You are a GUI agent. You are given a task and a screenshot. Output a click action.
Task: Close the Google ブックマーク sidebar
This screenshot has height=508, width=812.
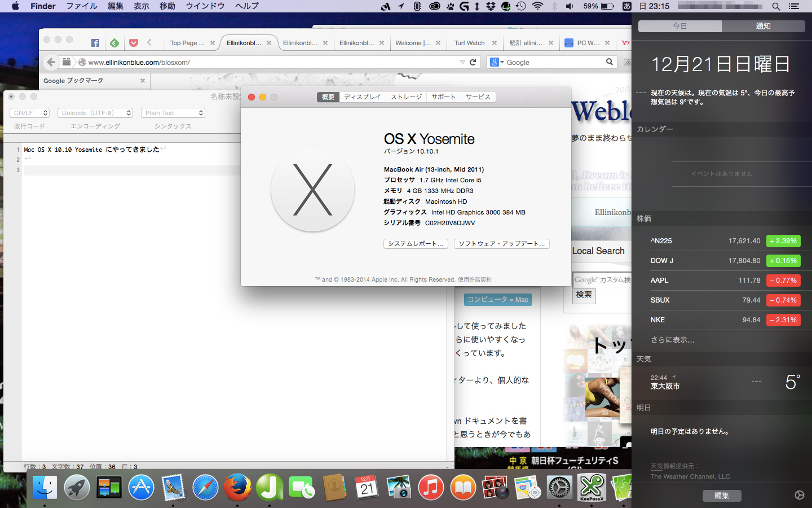(x=143, y=81)
